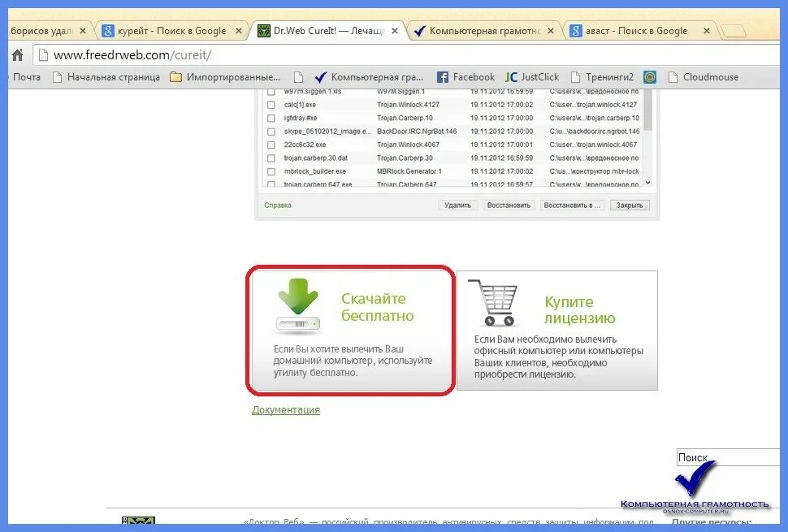Image resolution: width=788 pixels, height=532 pixels.
Task: Click the shopping cart icon
Action: [x=492, y=302]
